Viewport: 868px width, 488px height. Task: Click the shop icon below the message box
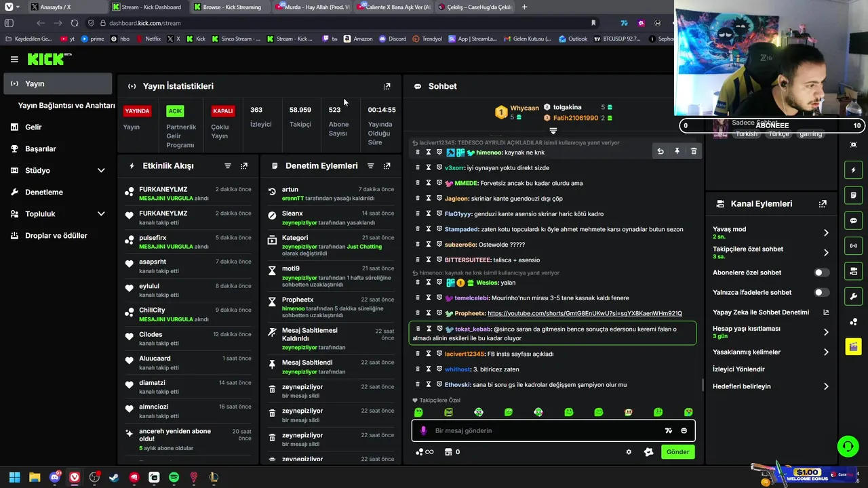pos(448,452)
